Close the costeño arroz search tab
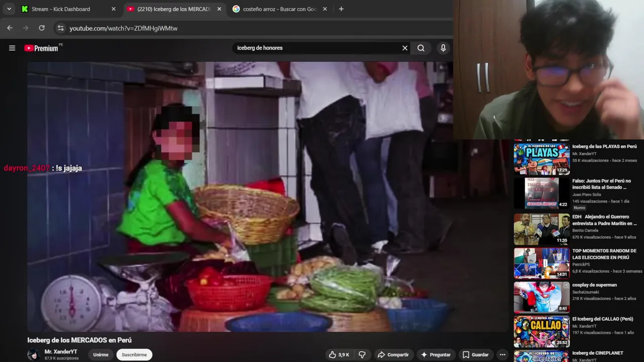The height and width of the screenshot is (362, 644). tap(325, 9)
